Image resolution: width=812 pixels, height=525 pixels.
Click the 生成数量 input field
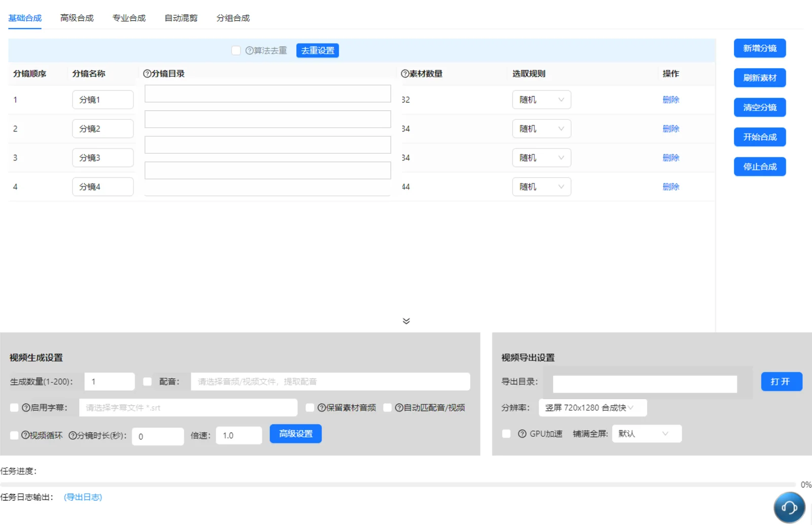click(110, 382)
